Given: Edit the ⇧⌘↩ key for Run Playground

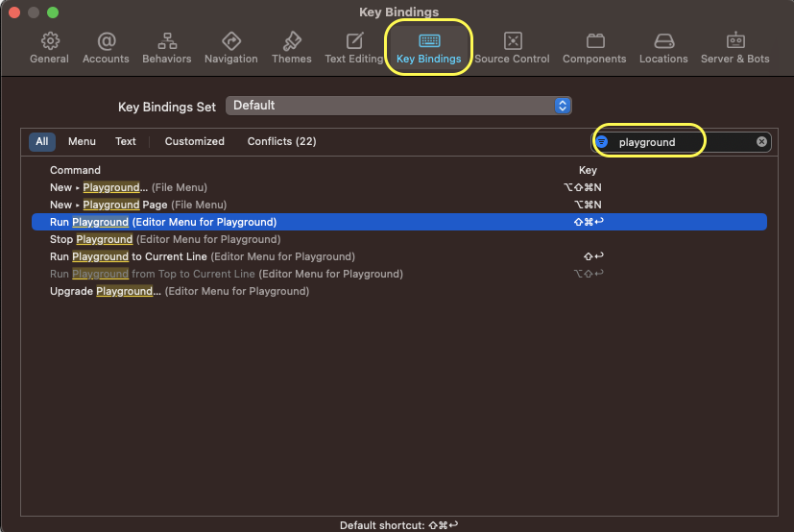Looking at the screenshot, I should [x=589, y=222].
